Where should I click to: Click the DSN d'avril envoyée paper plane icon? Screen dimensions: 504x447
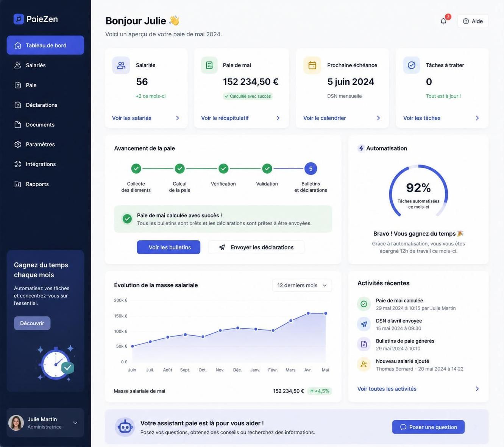[x=364, y=324]
